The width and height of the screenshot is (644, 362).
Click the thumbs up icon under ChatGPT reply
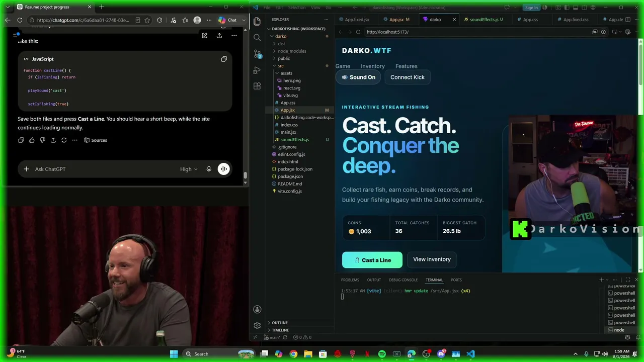[32, 140]
